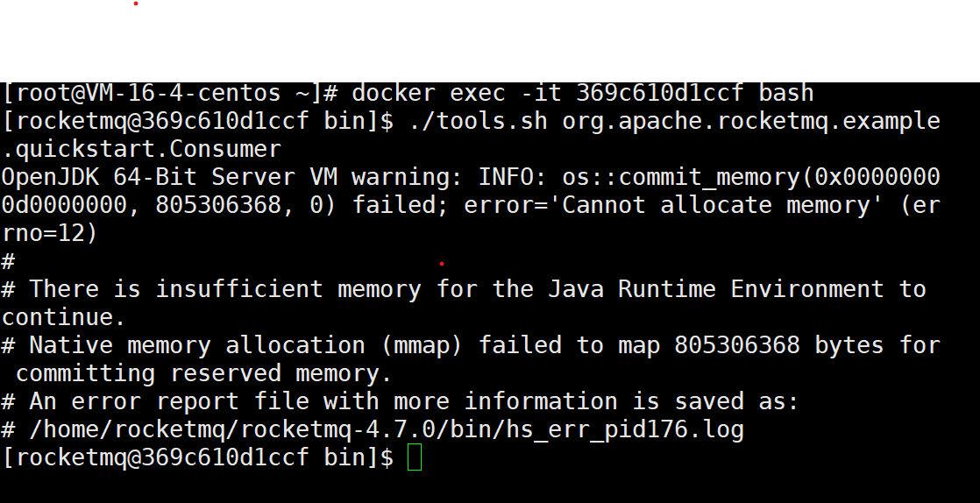The height and width of the screenshot is (503, 980).
Task: Click the word 'insufficient' in the error message
Action: coord(238,288)
